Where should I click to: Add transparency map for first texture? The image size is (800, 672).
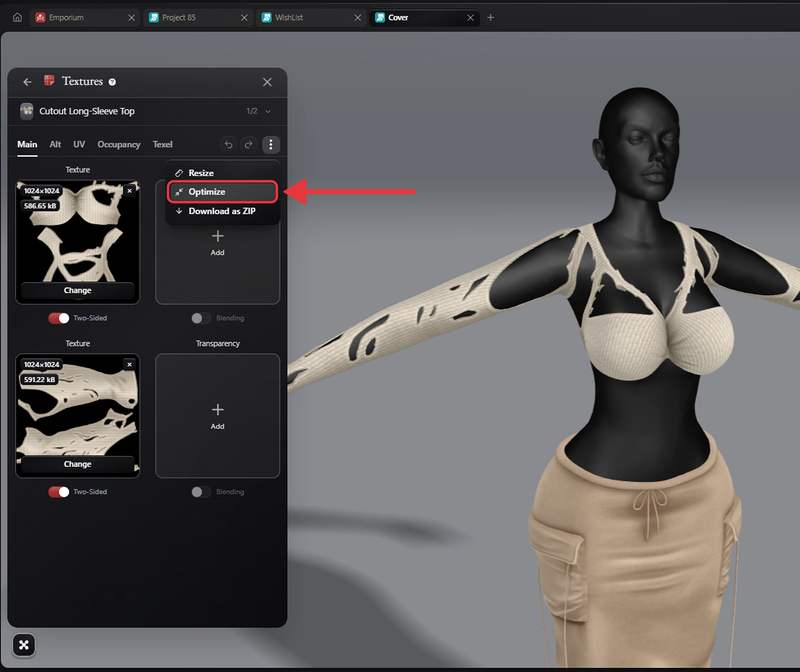tap(218, 243)
